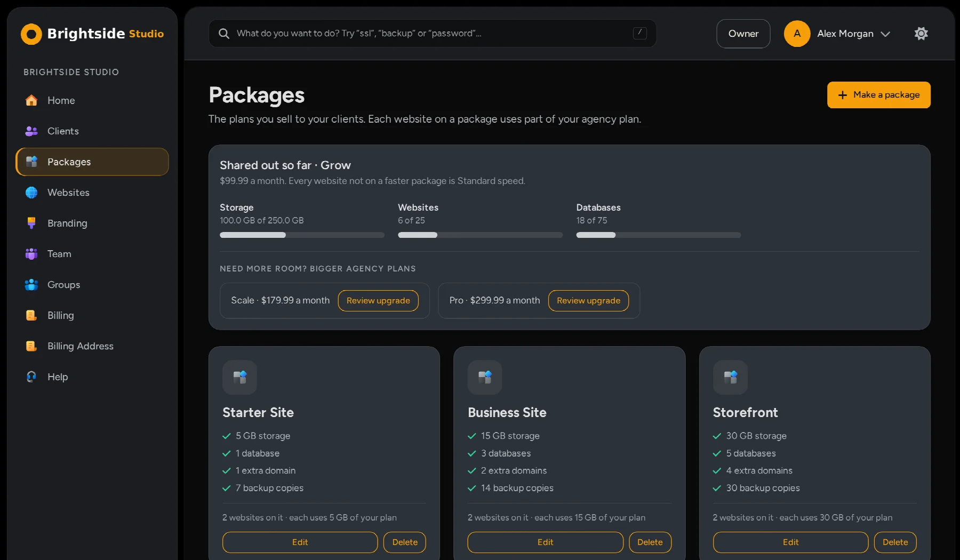Viewport: 960px width, 560px height.
Task: Click the Storefront package icon
Action: tap(730, 378)
